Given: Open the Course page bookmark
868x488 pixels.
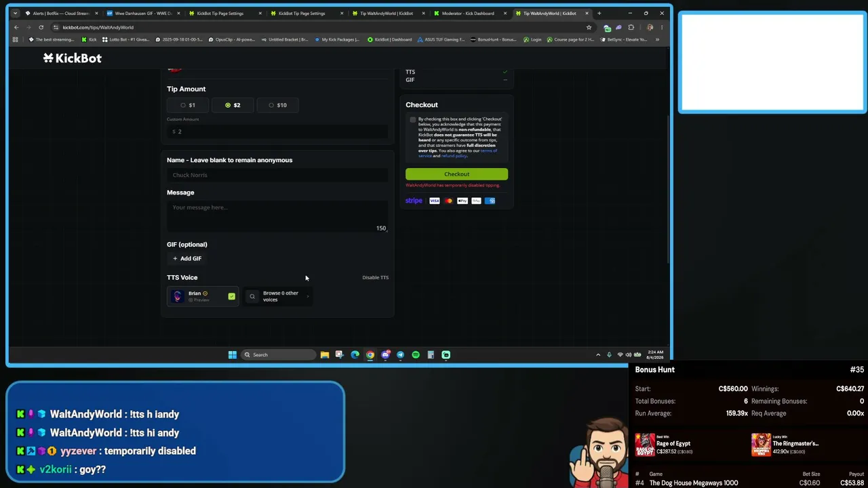Looking at the screenshot, I should click(x=570, y=39).
